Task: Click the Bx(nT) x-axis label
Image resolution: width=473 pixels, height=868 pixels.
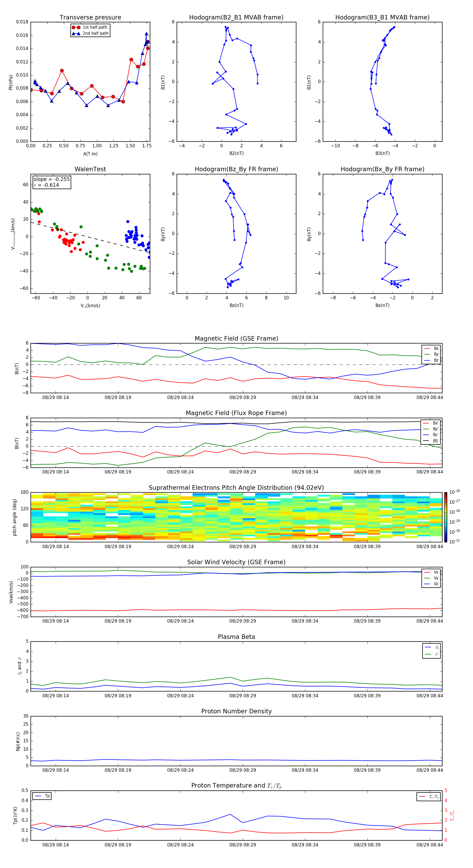Action: pyautogui.click(x=382, y=306)
